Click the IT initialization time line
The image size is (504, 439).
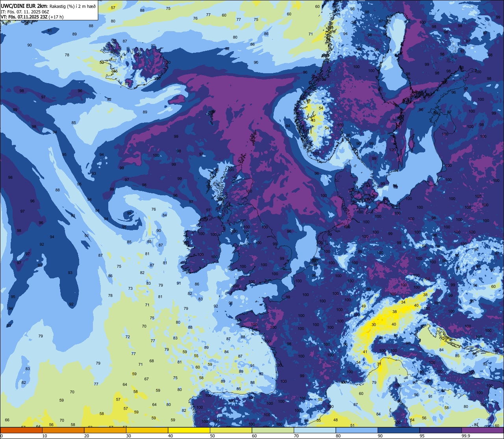click(25, 12)
